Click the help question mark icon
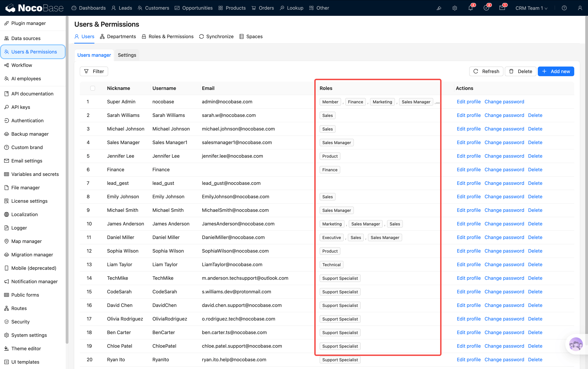This screenshot has height=369, width=588. (564, 8)
